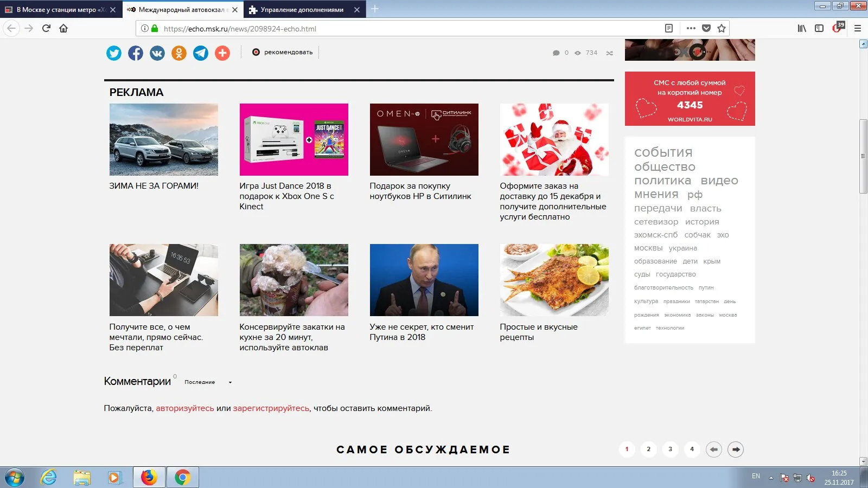Launch Internet Explorer from taskbar
The image size is (868, 488).
(49, 478)
